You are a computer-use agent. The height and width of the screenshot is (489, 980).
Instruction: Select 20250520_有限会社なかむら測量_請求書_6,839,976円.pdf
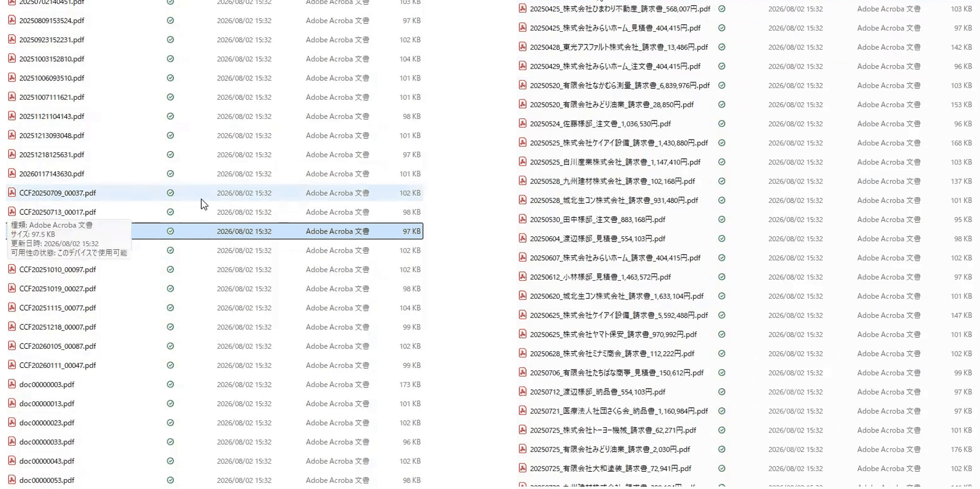point(620,85)
